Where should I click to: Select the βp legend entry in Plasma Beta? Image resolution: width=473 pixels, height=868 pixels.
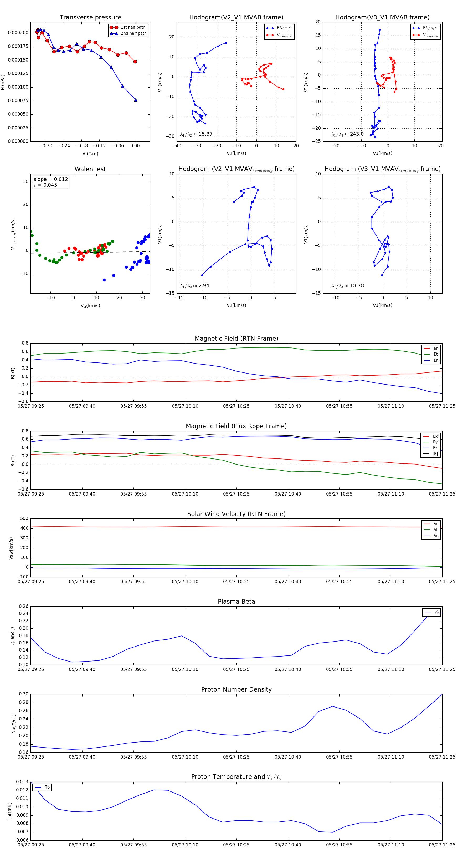[x=431, y=612]
